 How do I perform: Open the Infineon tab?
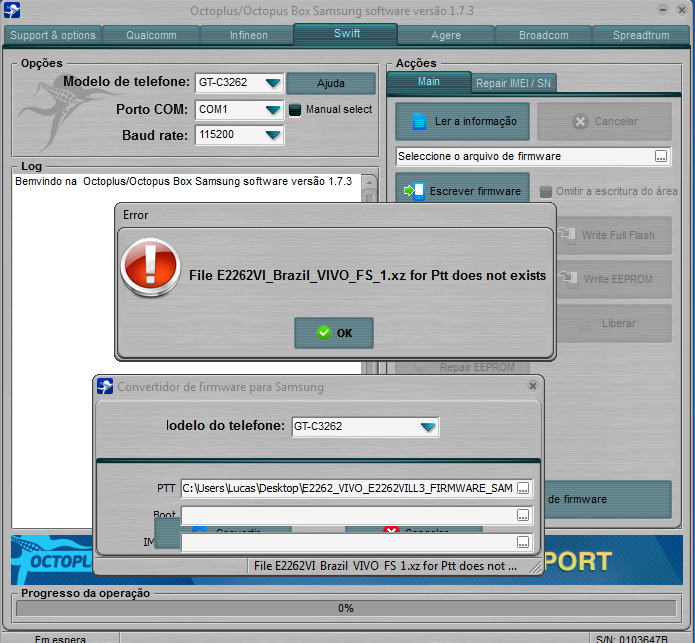point(248,35)
